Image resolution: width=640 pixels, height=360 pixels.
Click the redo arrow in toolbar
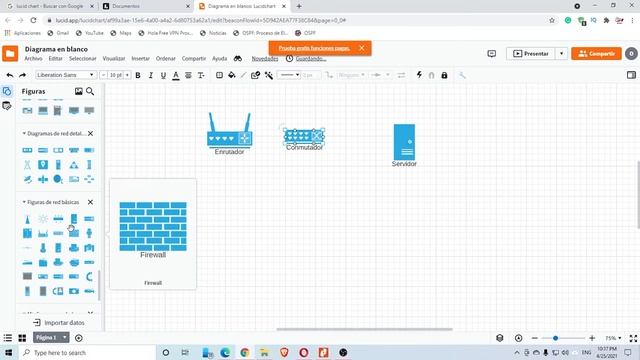(22, 75)
